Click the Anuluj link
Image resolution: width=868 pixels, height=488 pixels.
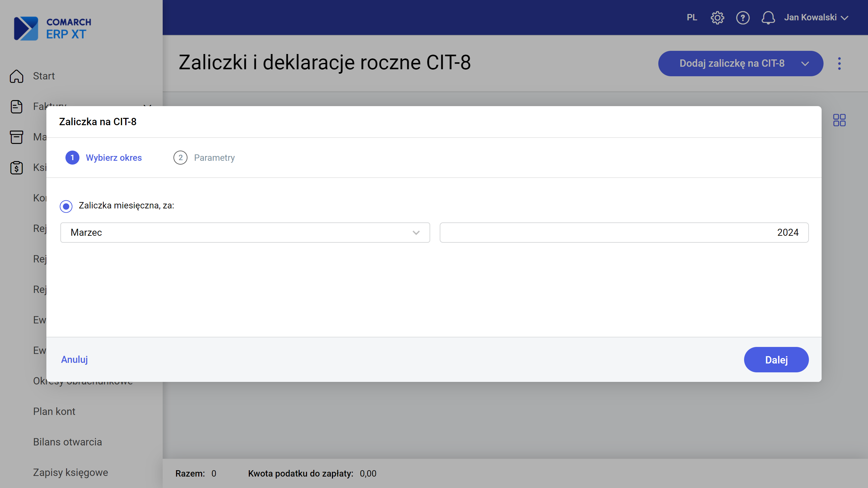74,359
